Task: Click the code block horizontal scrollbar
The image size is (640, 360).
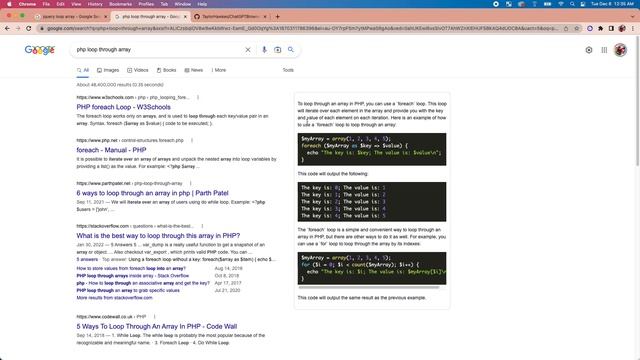Action: (x=369, y=287)
